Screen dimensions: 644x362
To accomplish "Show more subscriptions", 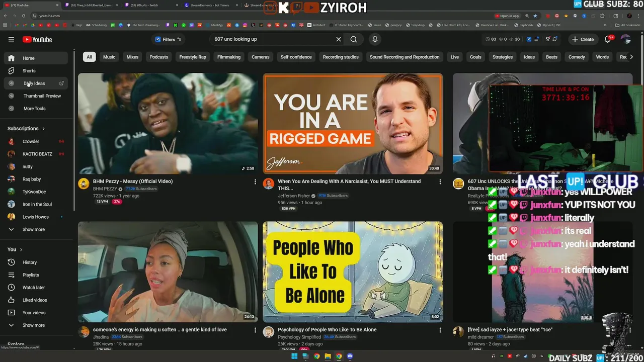I will pos(36,230).
